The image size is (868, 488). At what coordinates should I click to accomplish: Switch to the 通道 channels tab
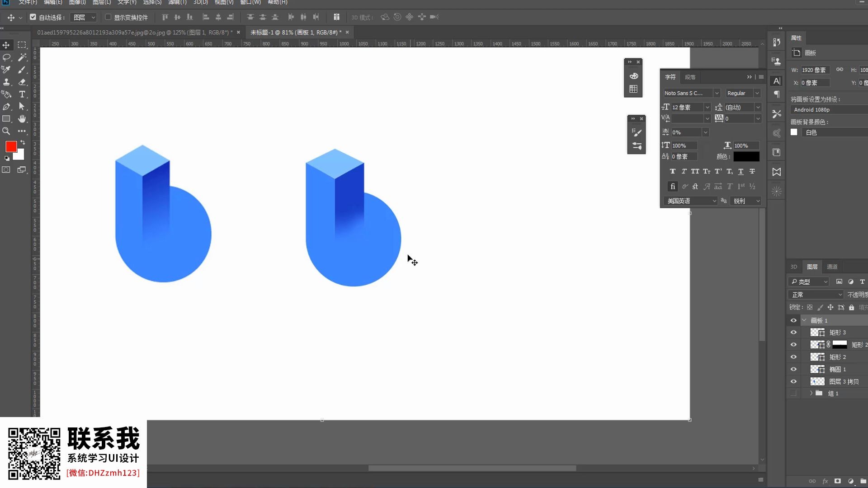[832, 267]
